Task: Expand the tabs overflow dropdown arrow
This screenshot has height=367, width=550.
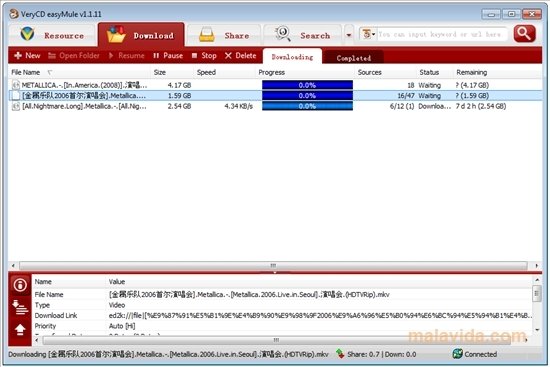Action: pos(349,35)
